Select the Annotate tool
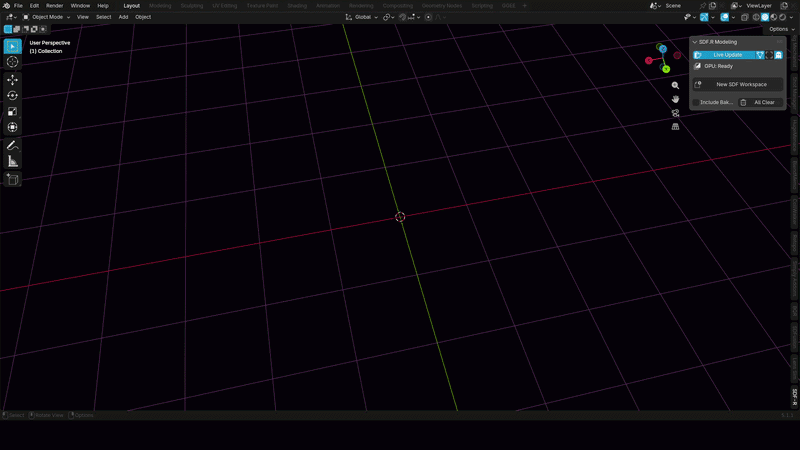Image resolution: width=800 pixels, height=450 pixels. (x=13, y=146)
